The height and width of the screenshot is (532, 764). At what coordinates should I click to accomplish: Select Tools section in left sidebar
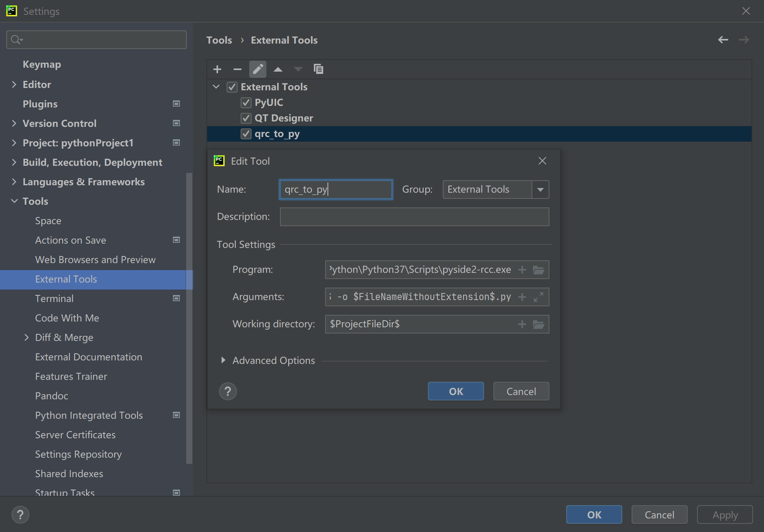[x=35, y=201]
